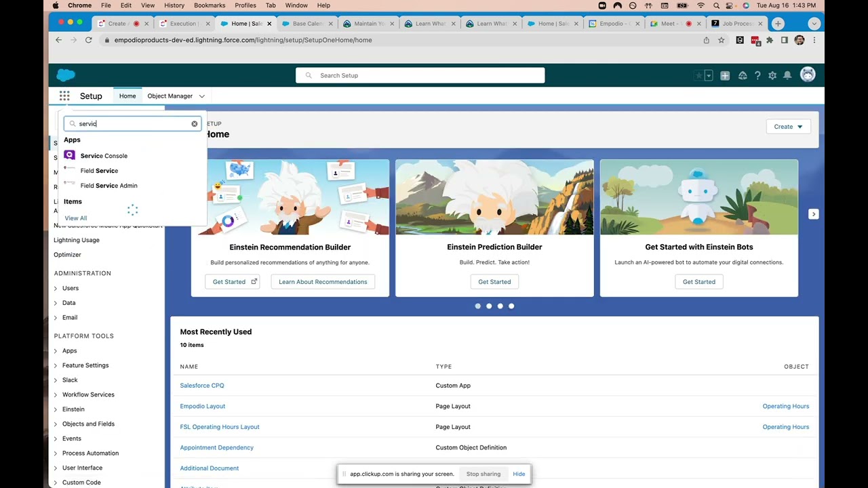The width and height of the screenshot is (868, 488).
Task: Select the second carousel indicator dot
Action: tap(489, 306)
